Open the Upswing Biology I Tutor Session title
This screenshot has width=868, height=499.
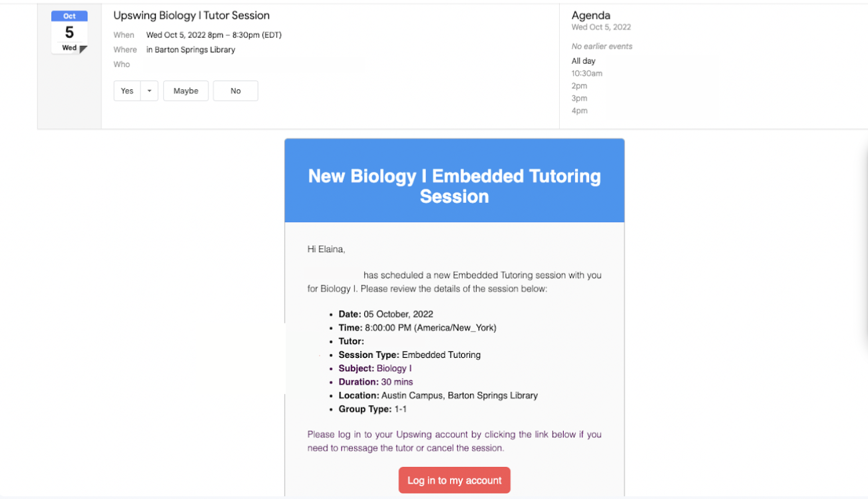192,15
